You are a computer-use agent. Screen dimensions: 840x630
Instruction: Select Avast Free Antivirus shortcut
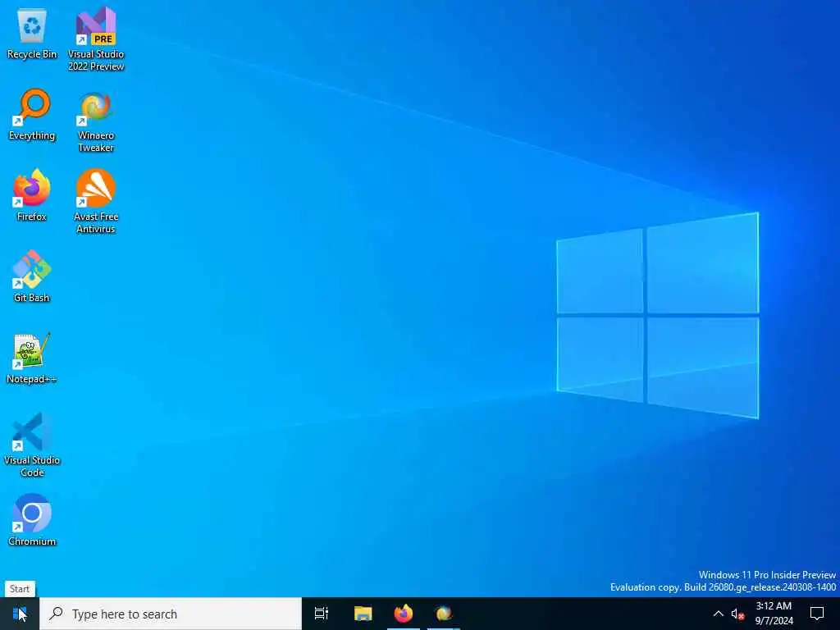point(96,202)
